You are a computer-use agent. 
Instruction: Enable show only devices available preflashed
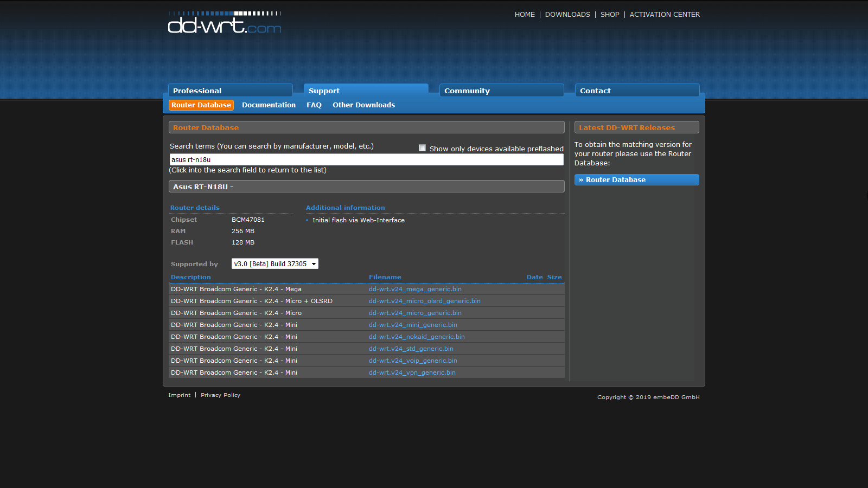tap(422, 148)
